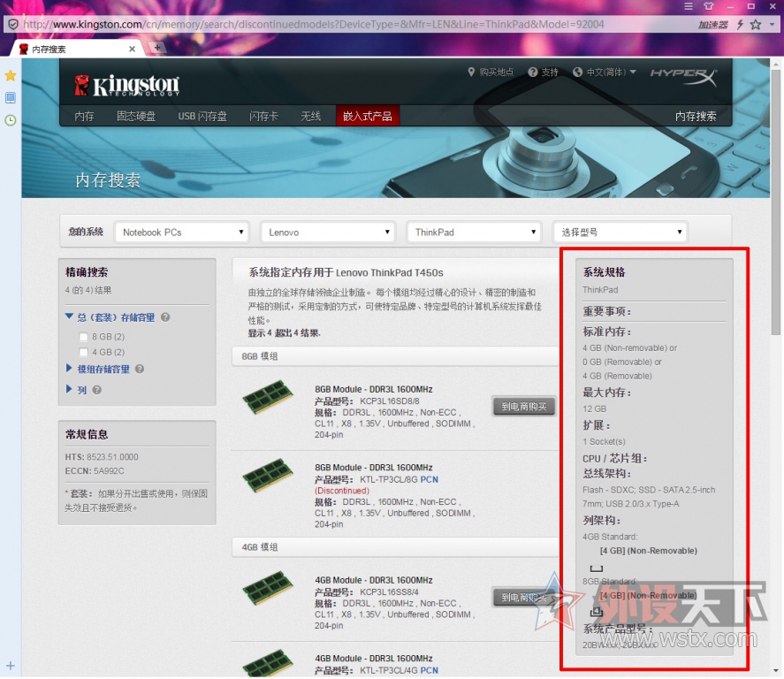Click the scrollbar up arrow
784x679 pixels.
pos(775,64)
